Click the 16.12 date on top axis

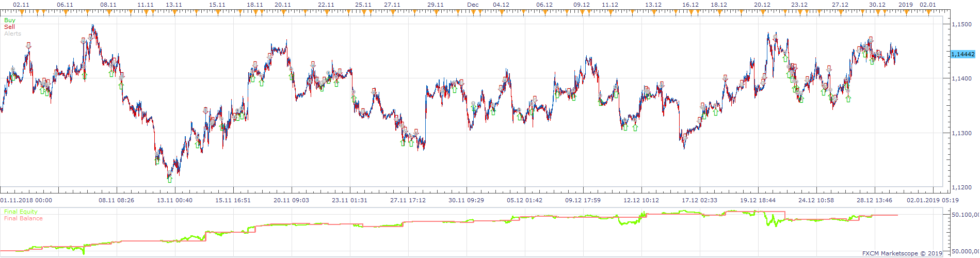(690, 5)
